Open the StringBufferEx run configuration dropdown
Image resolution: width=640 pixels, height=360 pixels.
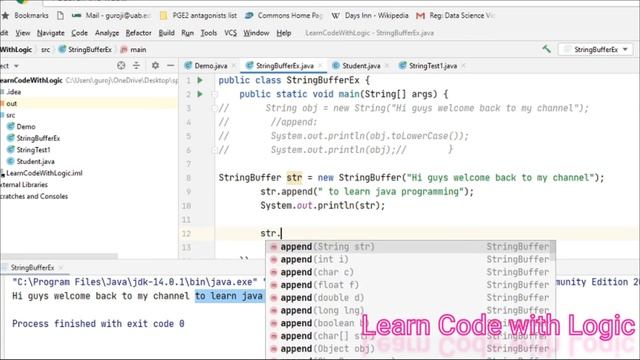pos(595,49)
